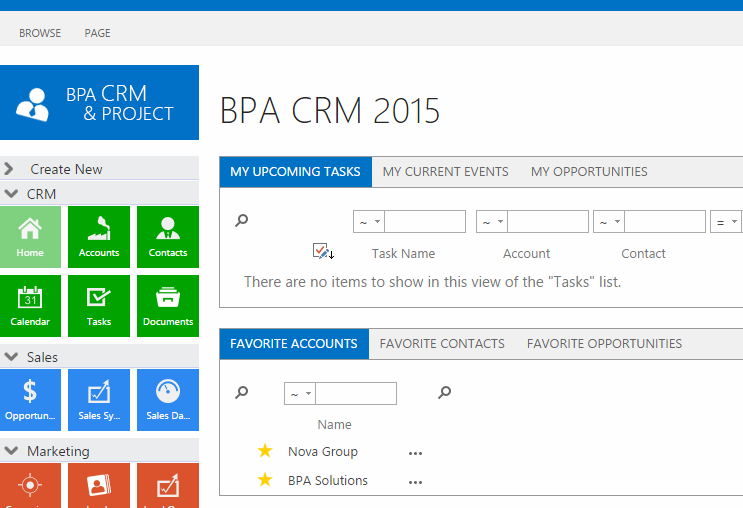Screen dimensions: 743x508
Task: Open the Opportunities dollar tile
Action: point(30,399)
